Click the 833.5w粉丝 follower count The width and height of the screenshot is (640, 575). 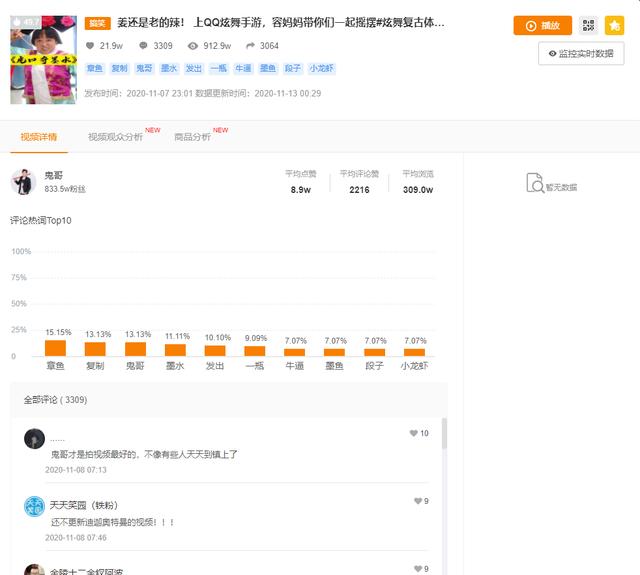(x=65, y=189)
